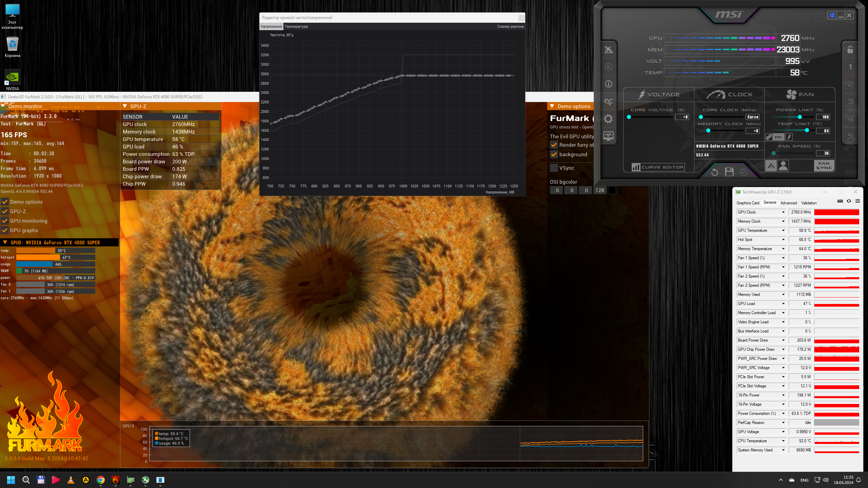This screenshot has height=488, width=868.
Task: Enable the VSync checkbox
Action: [x=554, y=168]
